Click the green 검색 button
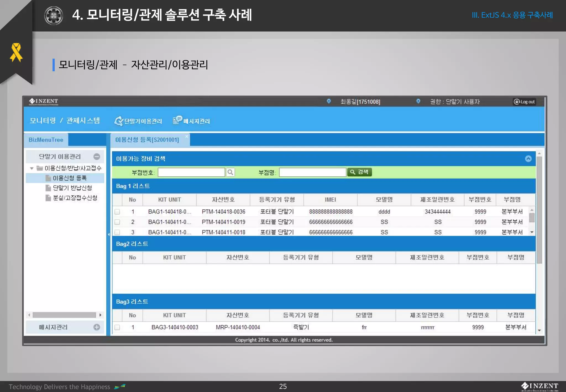This screenshot has width=566, height=392. click(x=359, y=172)
